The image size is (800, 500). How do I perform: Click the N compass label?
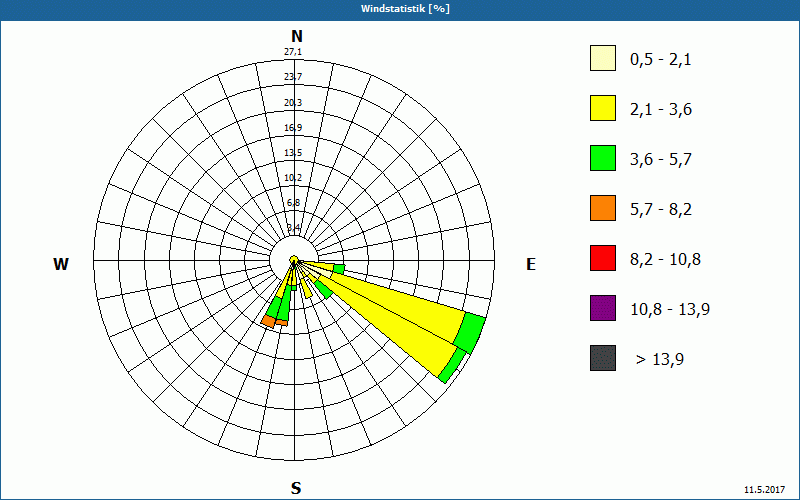click(296, 36)
